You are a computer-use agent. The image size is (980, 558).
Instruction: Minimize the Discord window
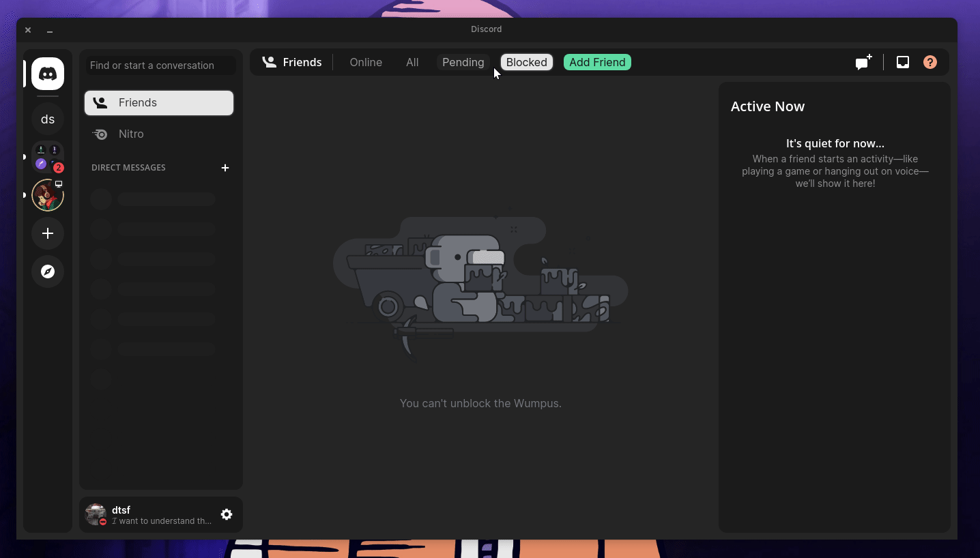click(50, 30)
